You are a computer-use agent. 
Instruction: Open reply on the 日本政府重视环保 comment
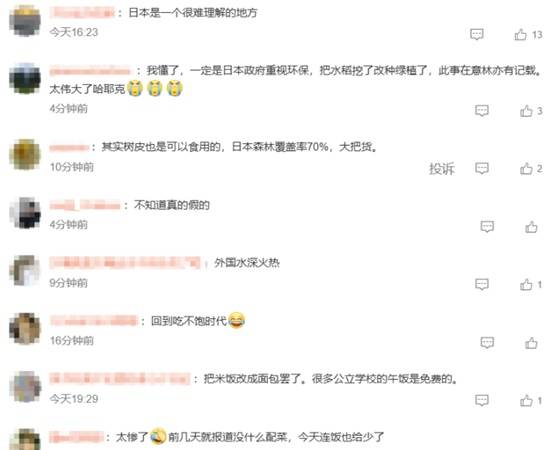(x=482, y=111)
